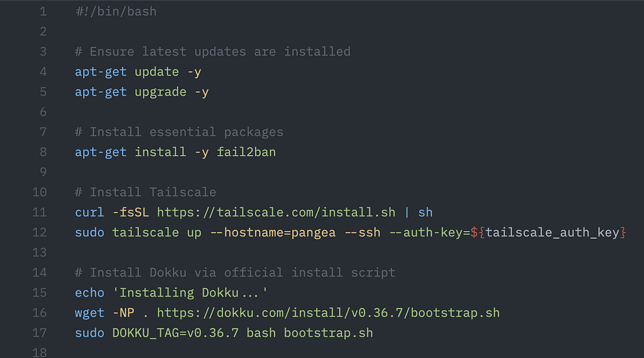The height and width of the screenshot is (358, 644).
Task: Select line number 12 in the gutter
Action: [39, 232]
